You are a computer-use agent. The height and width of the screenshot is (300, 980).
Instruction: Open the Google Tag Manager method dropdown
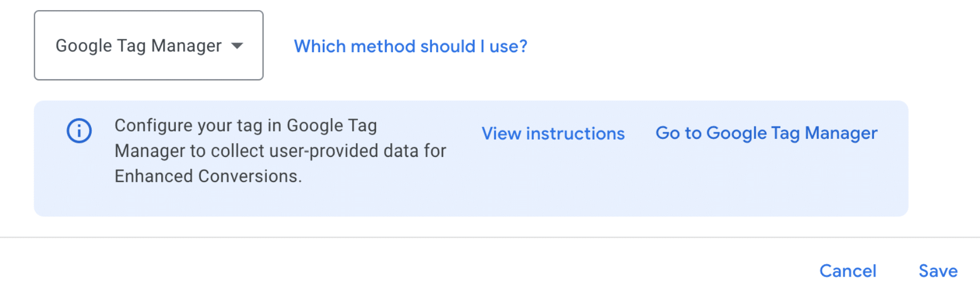tap(149, 45)
